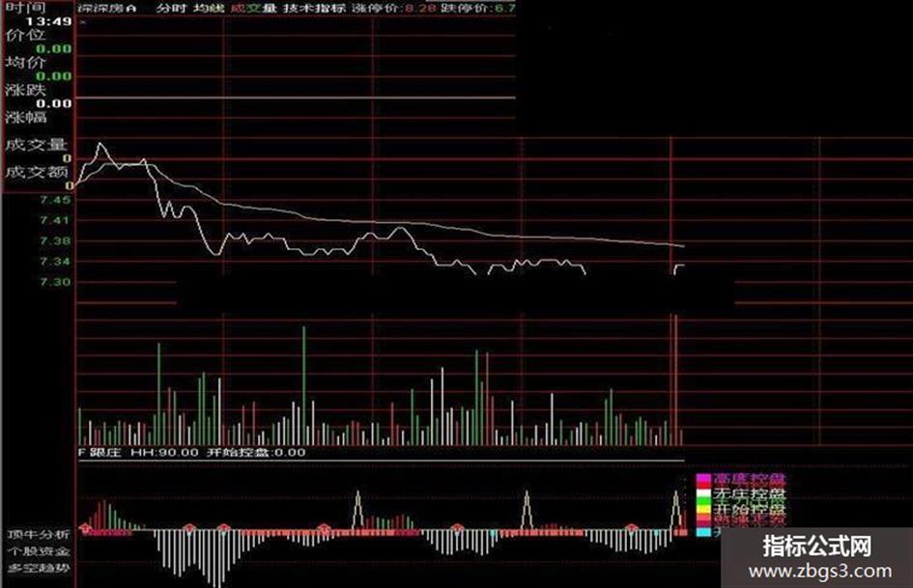Switch to the 多空趋势 tab
This screenshot has width=913, height=588.
click(39, 567)
